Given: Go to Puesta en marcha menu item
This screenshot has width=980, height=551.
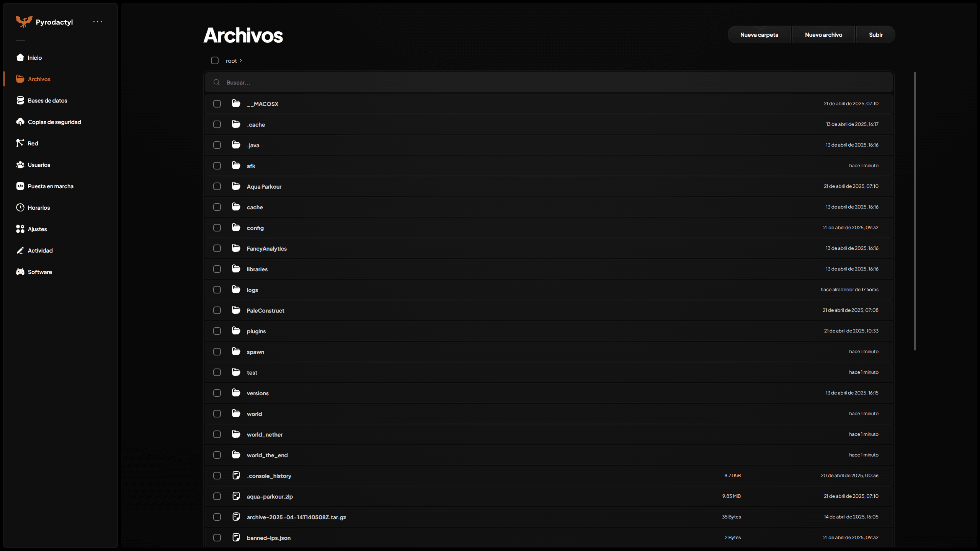Looking at the screenshot, I should coord(50,186).
